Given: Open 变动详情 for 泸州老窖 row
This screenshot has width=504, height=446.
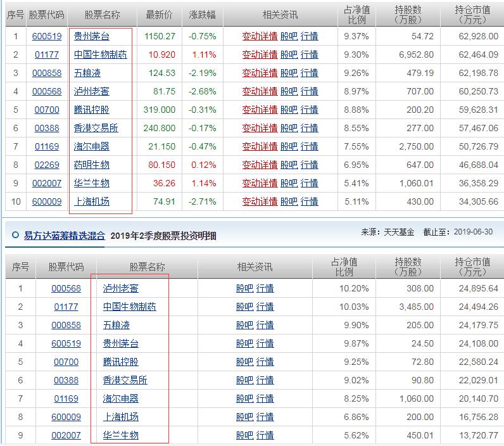Looking at the screenshot, I should (x=260, y=91).
